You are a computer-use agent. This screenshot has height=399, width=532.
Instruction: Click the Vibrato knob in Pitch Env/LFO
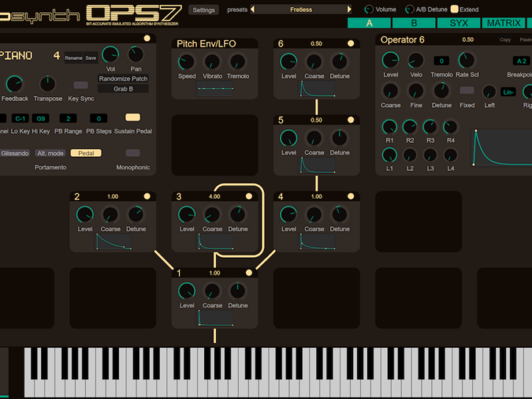[212, 63]
